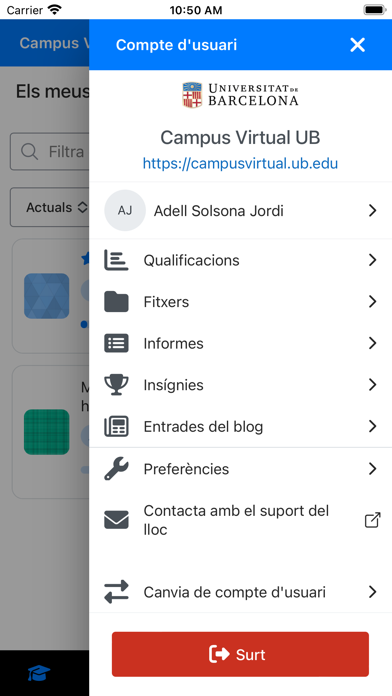Image resolution: width=392 pixels, height=696 pixels.
Task: Tap the red Surt logout button
Action: (240, 654)
